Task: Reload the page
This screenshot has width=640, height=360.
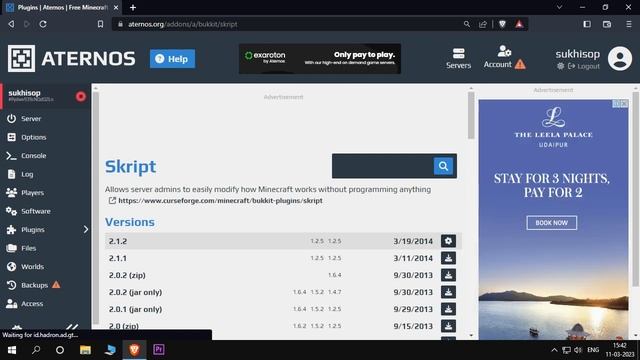Action: [43, 24]
